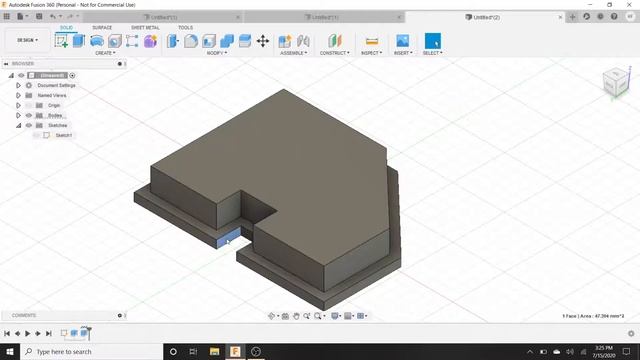
Task: Open the CONSTRUCT dropdown menu
Action: (335, 53)
